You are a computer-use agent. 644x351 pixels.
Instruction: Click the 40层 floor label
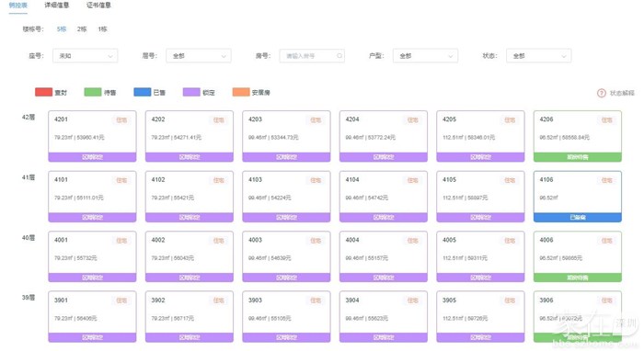(29, 238)
